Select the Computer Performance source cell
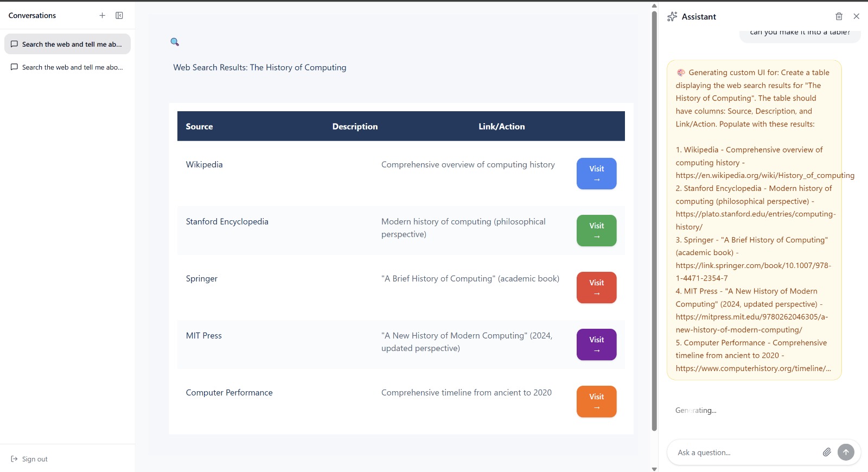The width and height of the screenshot is (868, 472). [x=229, y=392]
